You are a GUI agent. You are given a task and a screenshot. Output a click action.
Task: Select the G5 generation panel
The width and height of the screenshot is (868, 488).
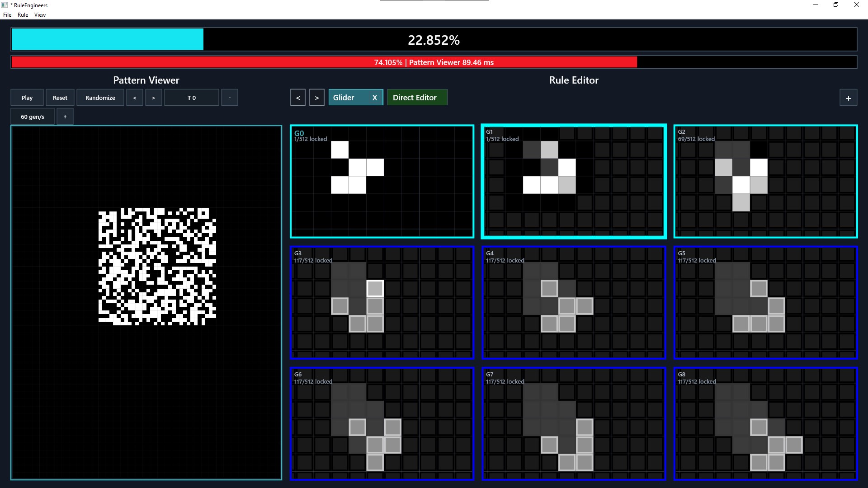[x=766, y=303]
